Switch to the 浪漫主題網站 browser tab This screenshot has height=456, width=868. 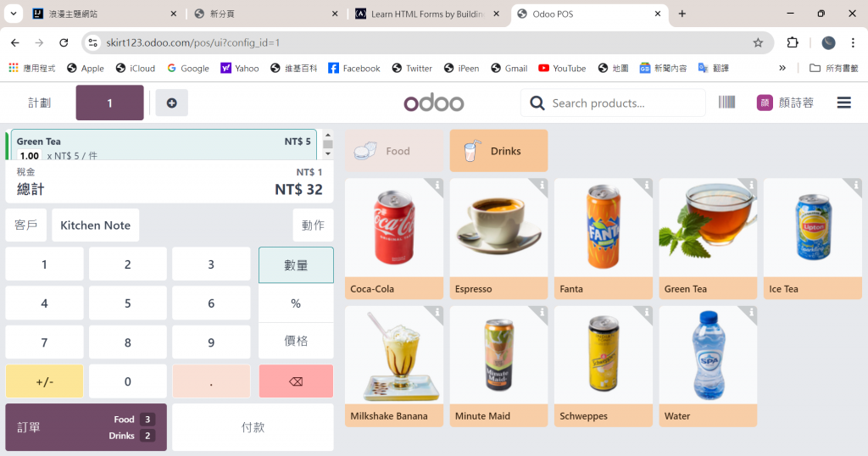coord(103,14)
